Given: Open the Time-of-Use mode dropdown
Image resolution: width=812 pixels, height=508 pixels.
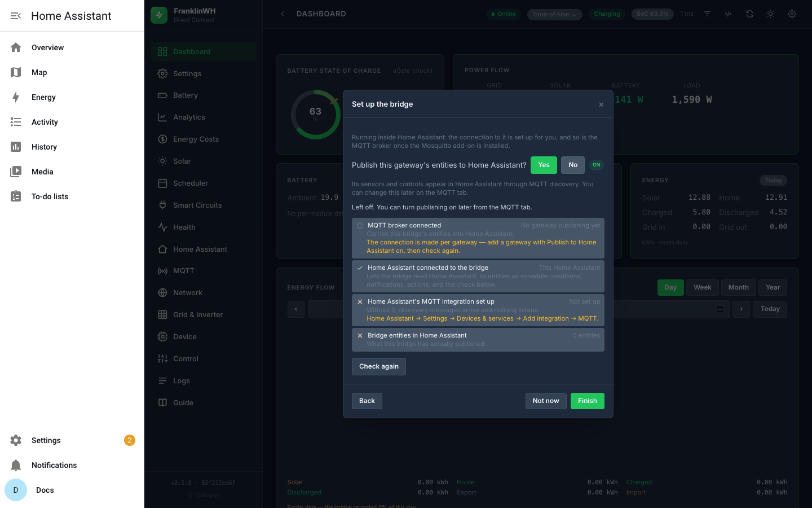Looking at the screenshot, I should (x=555, y=14).
